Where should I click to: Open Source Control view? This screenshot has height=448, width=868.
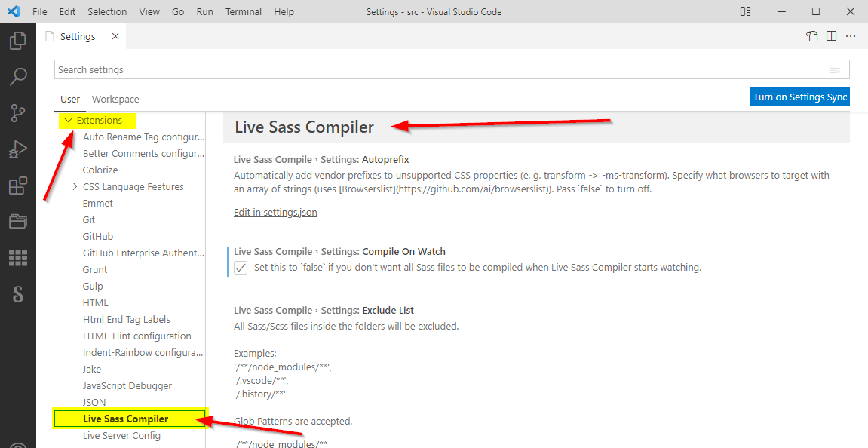tap(17, 113)
